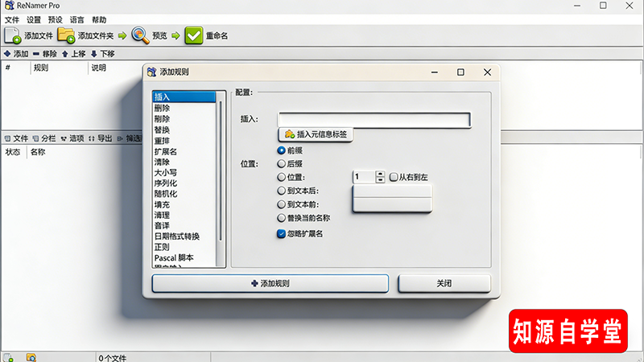Click the 添加文件 (Add Files) icon
This screenshot has width=644, height=362.
[x=13, y=35]
